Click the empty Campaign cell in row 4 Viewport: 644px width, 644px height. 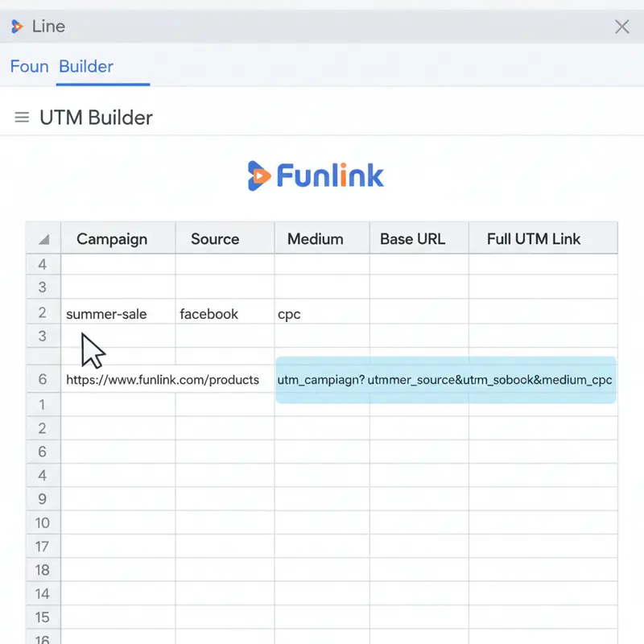(111, 264)
